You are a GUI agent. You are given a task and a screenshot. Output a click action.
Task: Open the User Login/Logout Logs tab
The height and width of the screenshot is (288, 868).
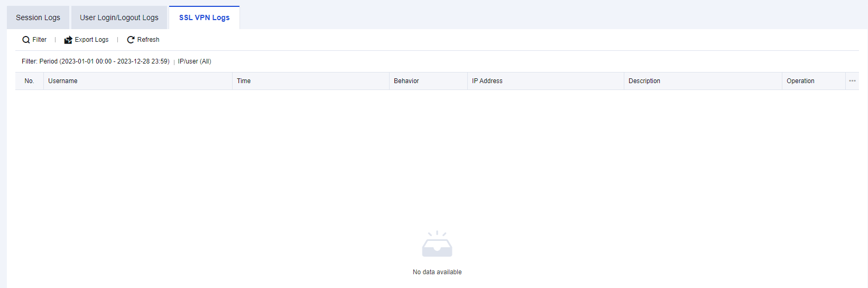119,17
